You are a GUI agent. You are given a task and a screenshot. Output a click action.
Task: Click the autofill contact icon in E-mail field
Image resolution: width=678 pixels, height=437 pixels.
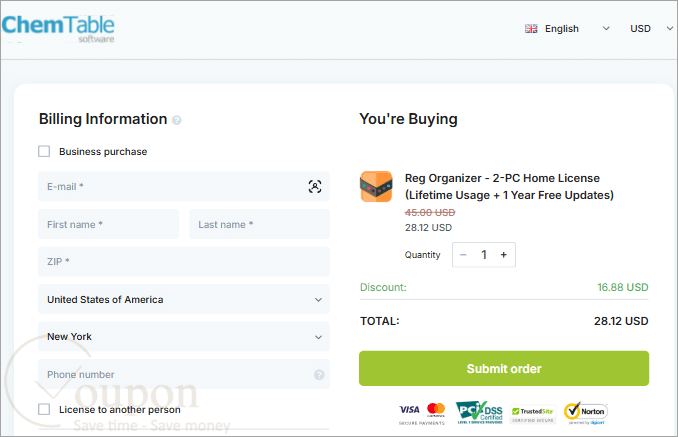click(315, 187)
